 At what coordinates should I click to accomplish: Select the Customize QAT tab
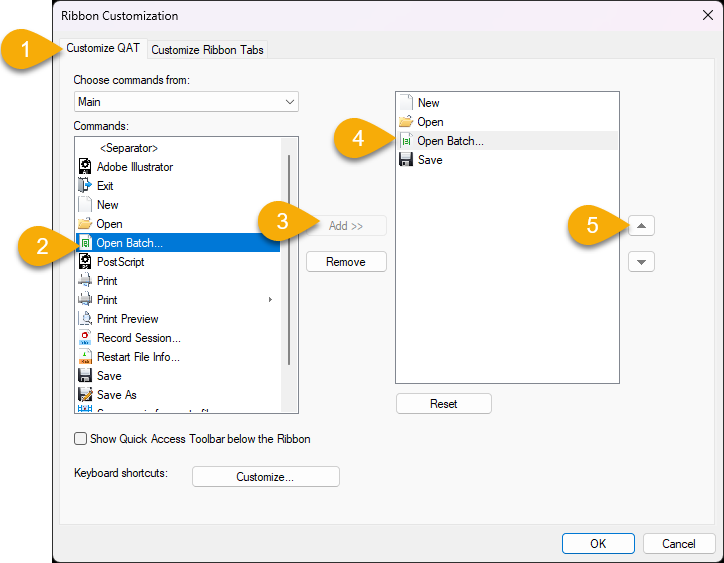point(103,49)
